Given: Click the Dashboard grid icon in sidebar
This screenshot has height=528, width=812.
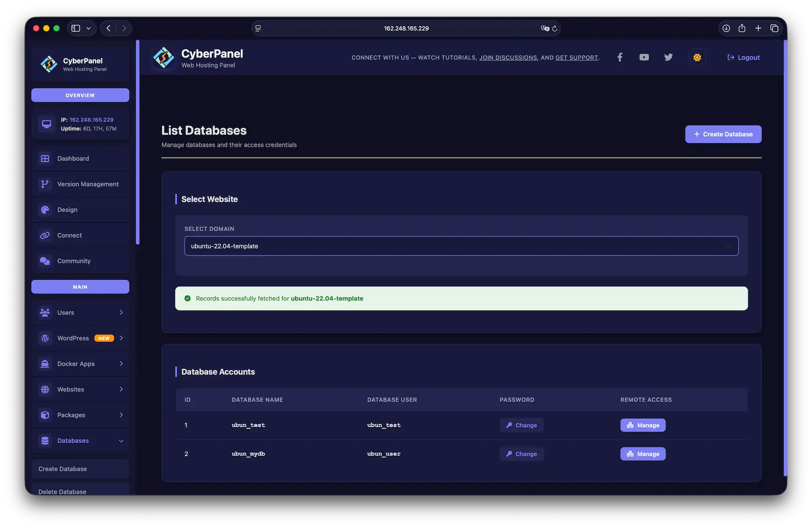Looking at the screenshot, I should pos(45,158).
